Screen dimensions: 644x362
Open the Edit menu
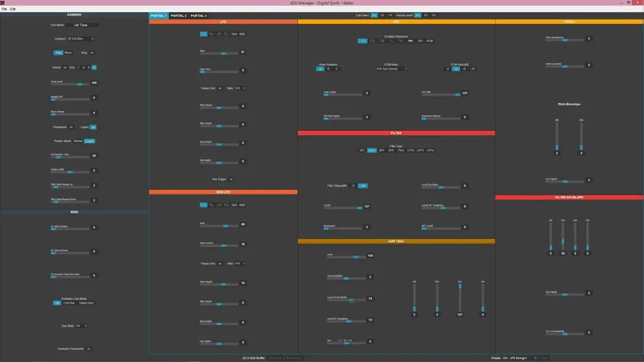13,9
